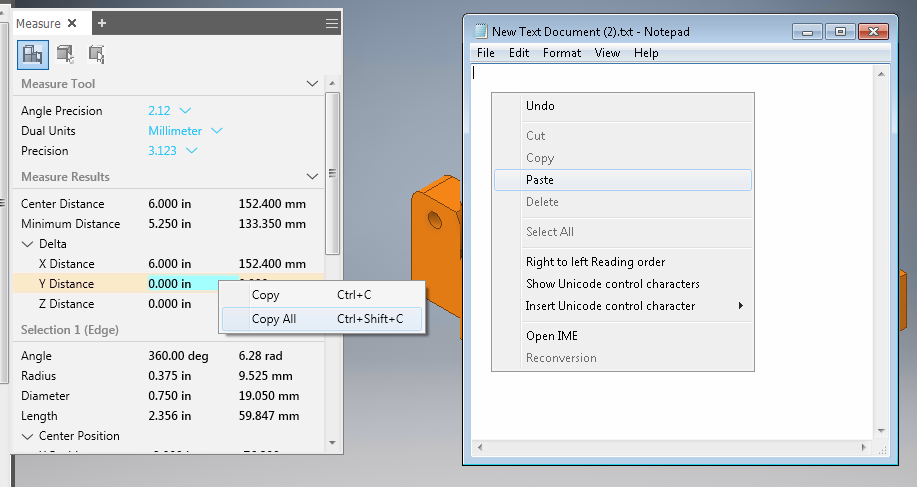Viewport: 917px width, 487px height.
Task: Click the third selection-filter cube icon
Action: click(96, 53)
